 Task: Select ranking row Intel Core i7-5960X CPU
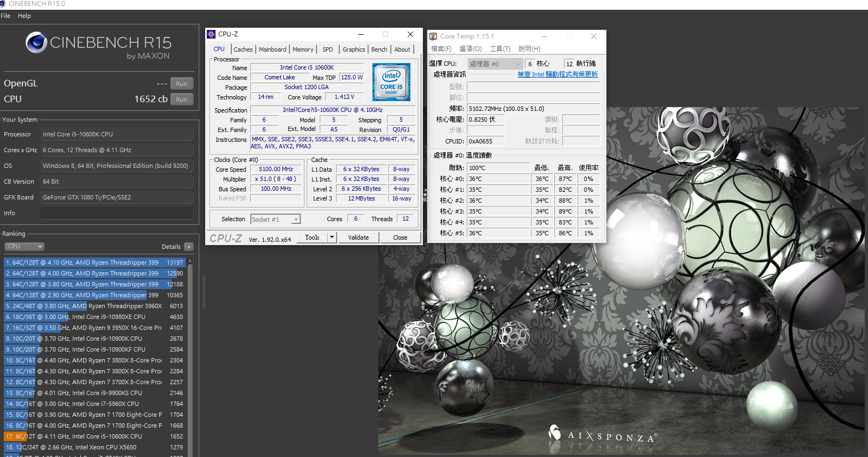click(95, 404)
